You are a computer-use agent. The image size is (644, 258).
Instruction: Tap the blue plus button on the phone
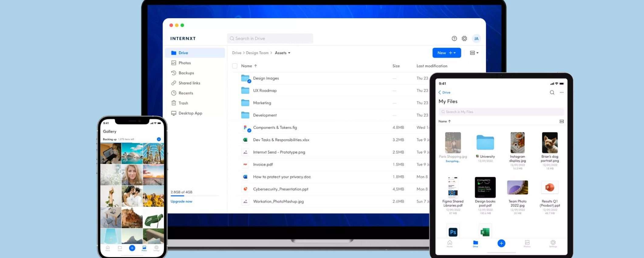click(132, 248)
